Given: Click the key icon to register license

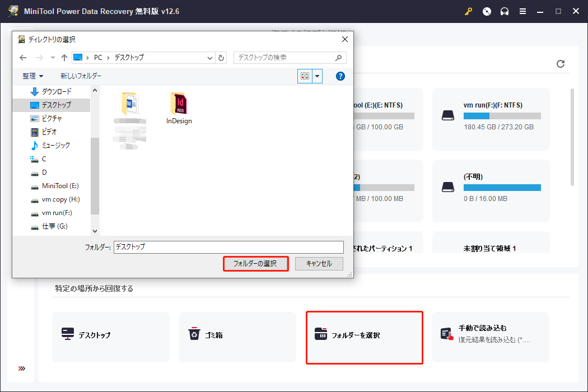Looking at the screenshot, I should [468, 12].
